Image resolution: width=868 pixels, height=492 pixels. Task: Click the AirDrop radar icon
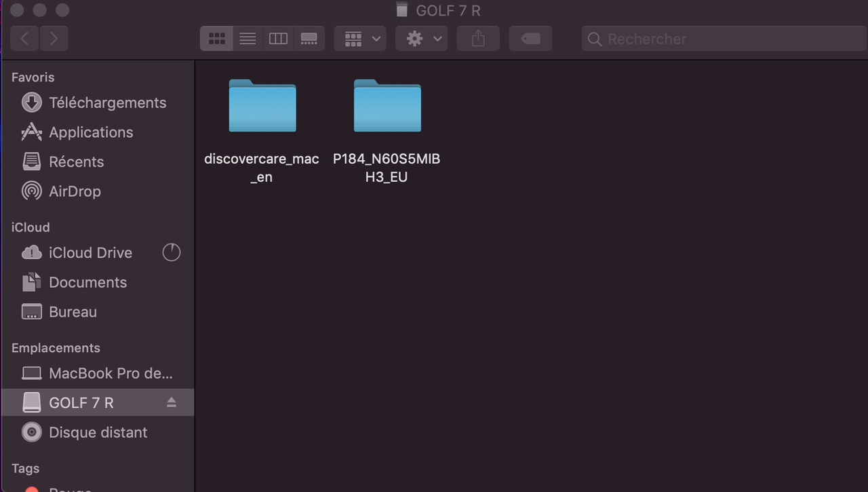point(32,191)
